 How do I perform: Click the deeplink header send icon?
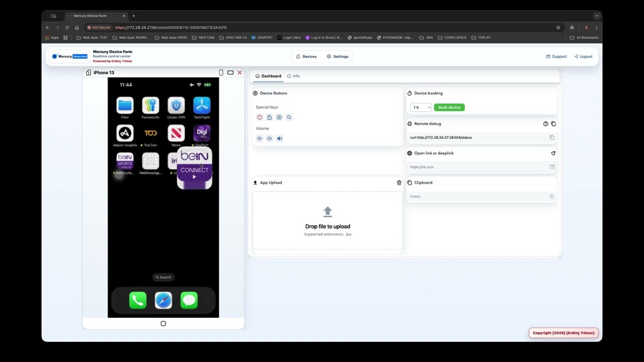point(553,153)
